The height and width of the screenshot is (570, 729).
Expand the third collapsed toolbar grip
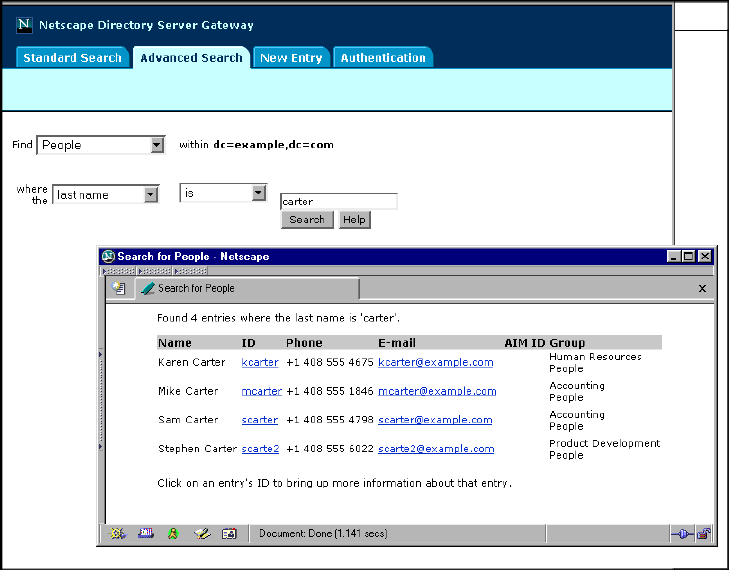click(x=191, y=271)
